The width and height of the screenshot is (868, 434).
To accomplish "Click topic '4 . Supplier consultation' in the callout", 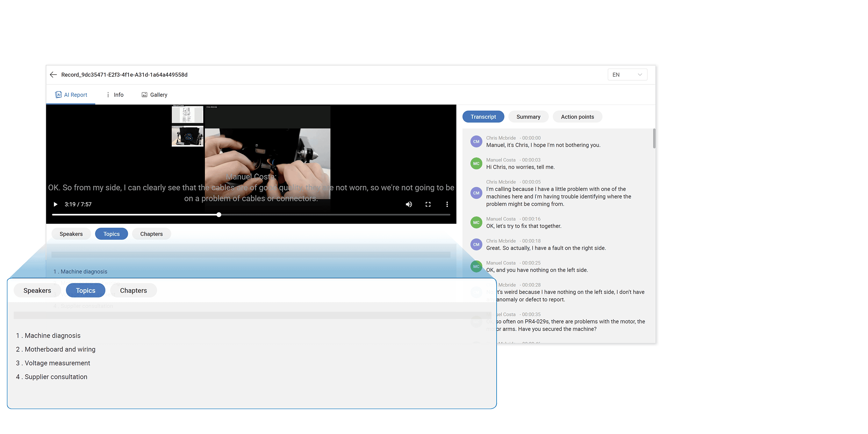I will [52, 377].
